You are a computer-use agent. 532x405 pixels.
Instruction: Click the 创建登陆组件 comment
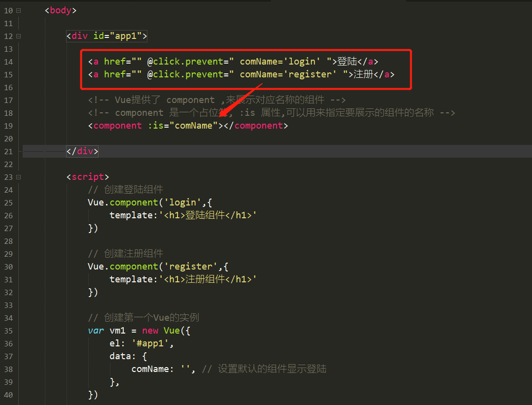(x=126, y=190)
